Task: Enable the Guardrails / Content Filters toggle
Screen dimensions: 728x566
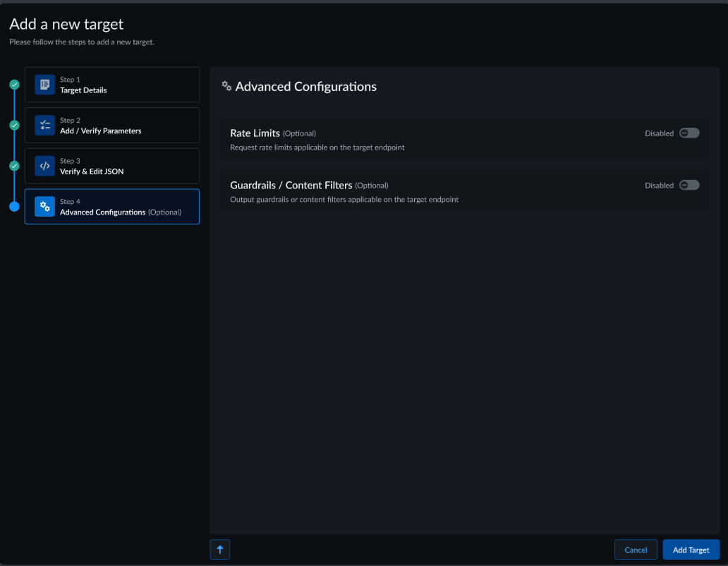Action: click(x=688, y=186)
